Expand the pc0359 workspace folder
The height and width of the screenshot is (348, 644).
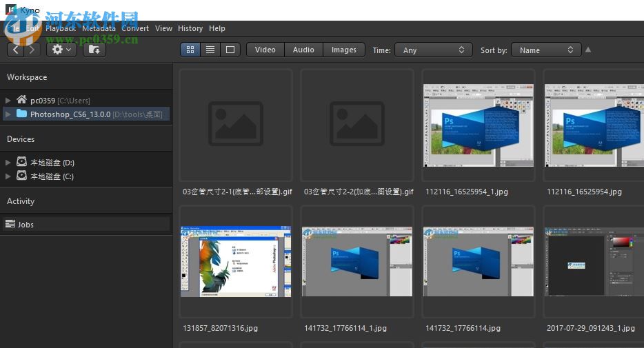click(x=8, y=100)
